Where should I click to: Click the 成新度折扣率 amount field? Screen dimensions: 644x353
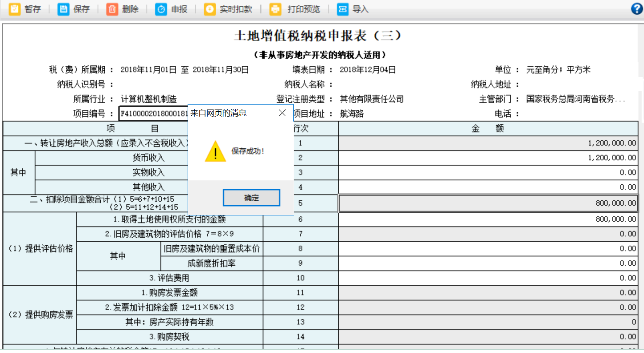[x=490, y=263]
